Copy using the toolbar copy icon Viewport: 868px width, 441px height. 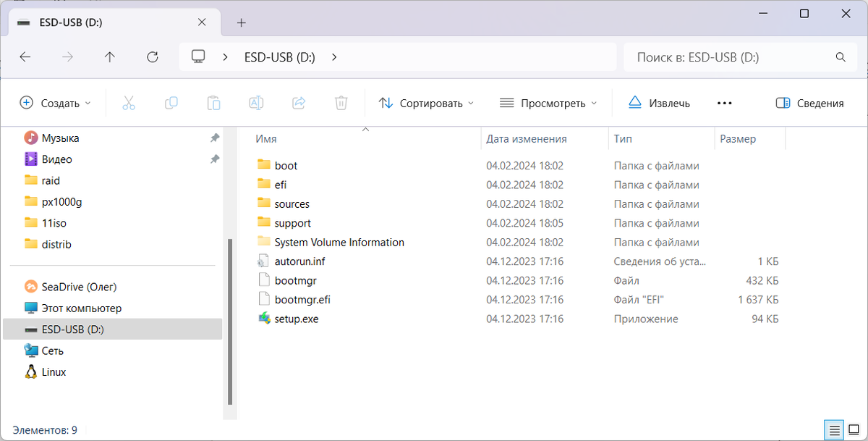pos(171,103)
